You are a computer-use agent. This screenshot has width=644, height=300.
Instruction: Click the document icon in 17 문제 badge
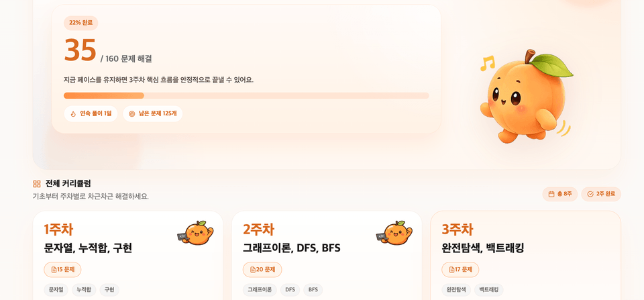451,270
